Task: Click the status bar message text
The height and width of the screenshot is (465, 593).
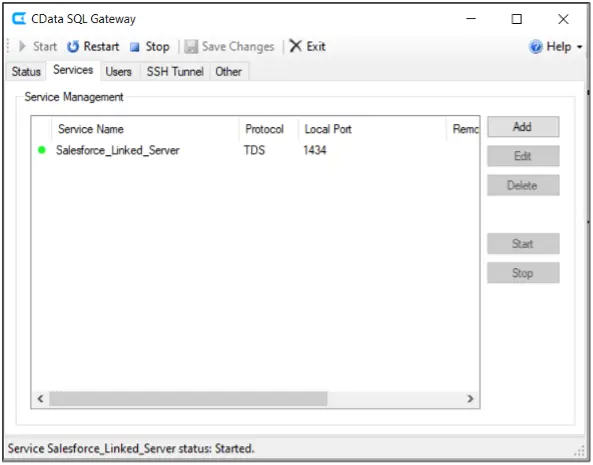Action: click(131, 449)
